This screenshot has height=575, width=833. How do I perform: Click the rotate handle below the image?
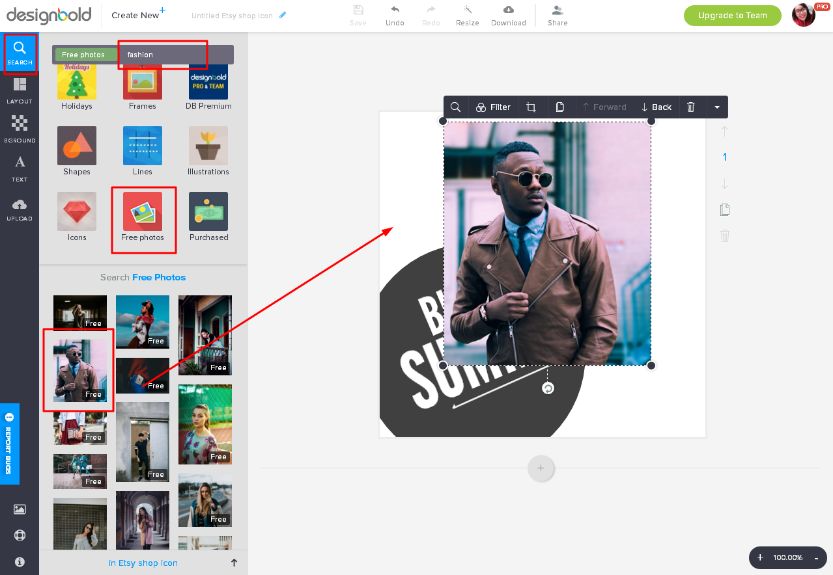(x=548, y=388)
